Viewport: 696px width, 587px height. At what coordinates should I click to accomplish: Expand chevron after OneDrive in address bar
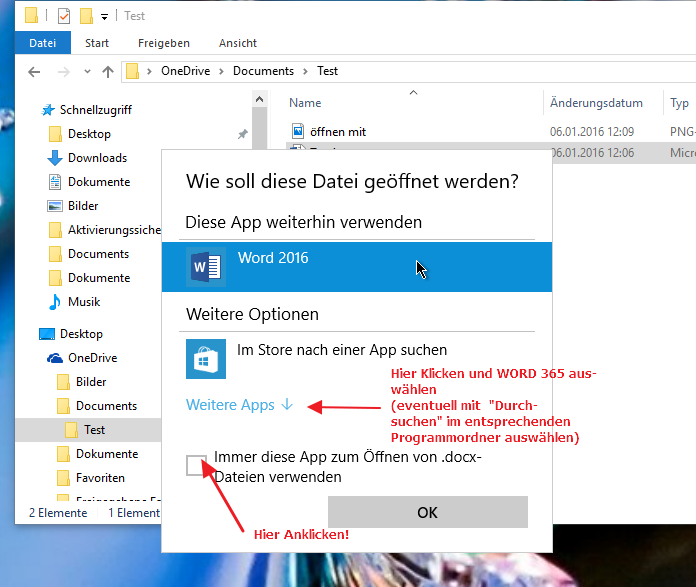click(x=221, y=71)
